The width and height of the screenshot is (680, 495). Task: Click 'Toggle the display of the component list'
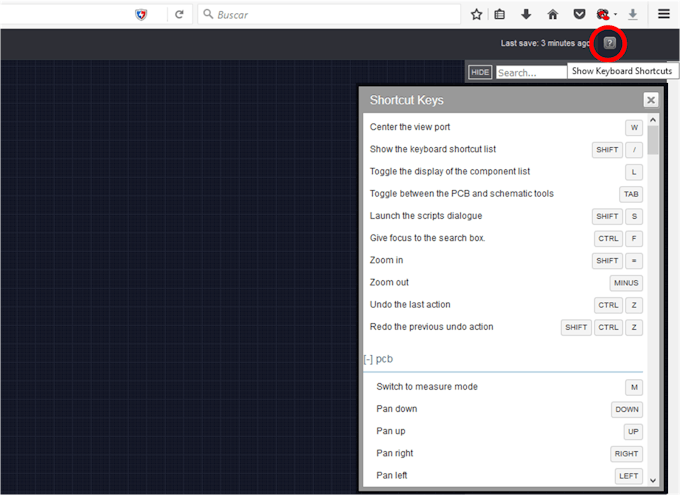[x=450, y=171]
